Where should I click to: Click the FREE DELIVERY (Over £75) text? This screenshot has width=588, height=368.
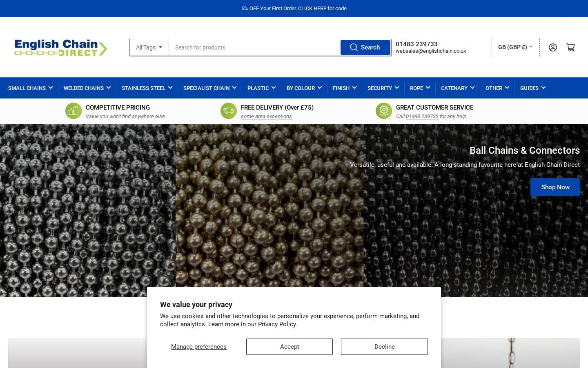tap(277, 108)
